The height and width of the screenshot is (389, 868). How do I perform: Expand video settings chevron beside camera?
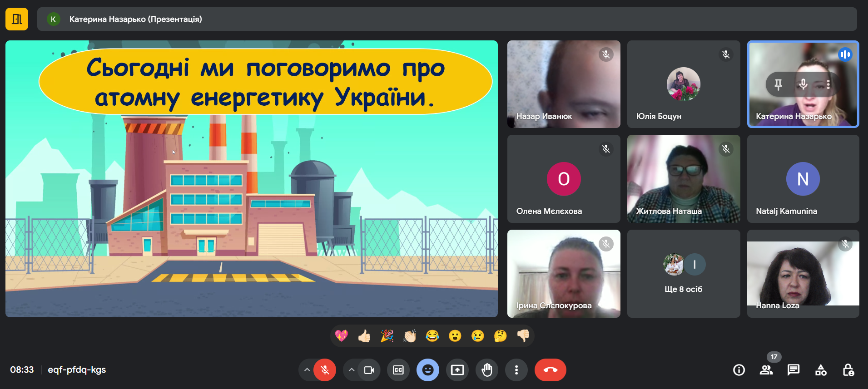351,370
